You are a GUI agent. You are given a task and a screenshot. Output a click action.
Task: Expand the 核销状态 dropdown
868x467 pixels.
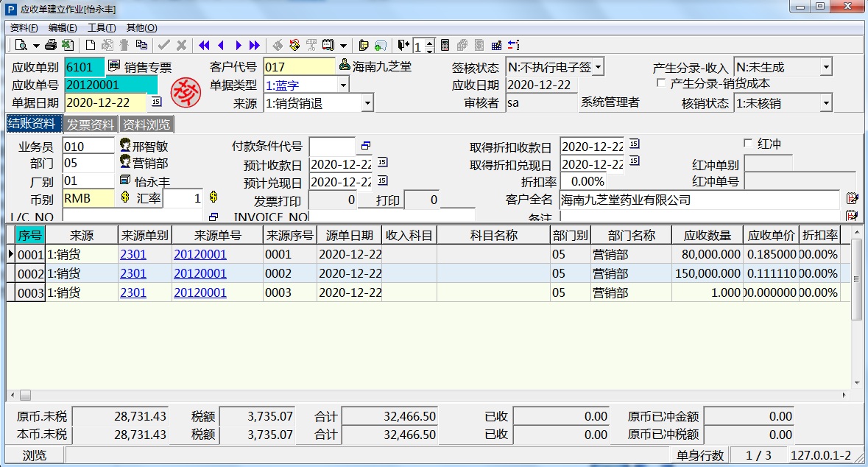826,103
